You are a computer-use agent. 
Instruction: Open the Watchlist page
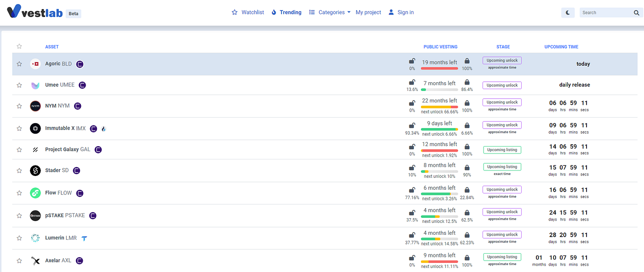248,12
